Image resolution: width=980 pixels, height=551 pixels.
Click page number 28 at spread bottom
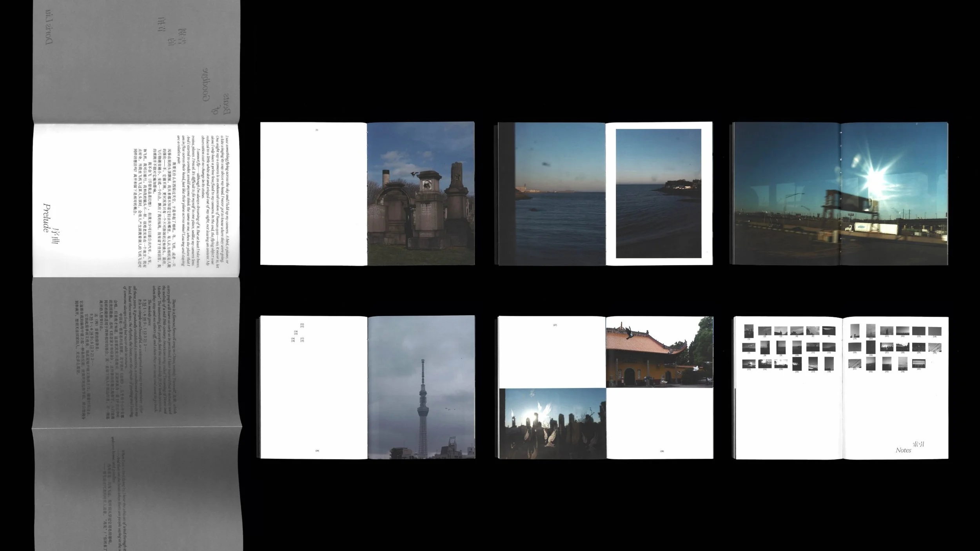coord(662,451)
